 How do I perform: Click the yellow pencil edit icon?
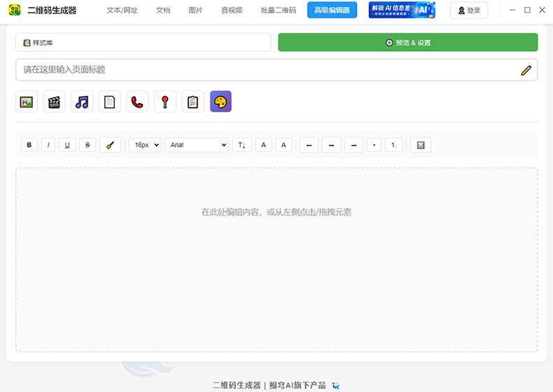pos(526,70)
